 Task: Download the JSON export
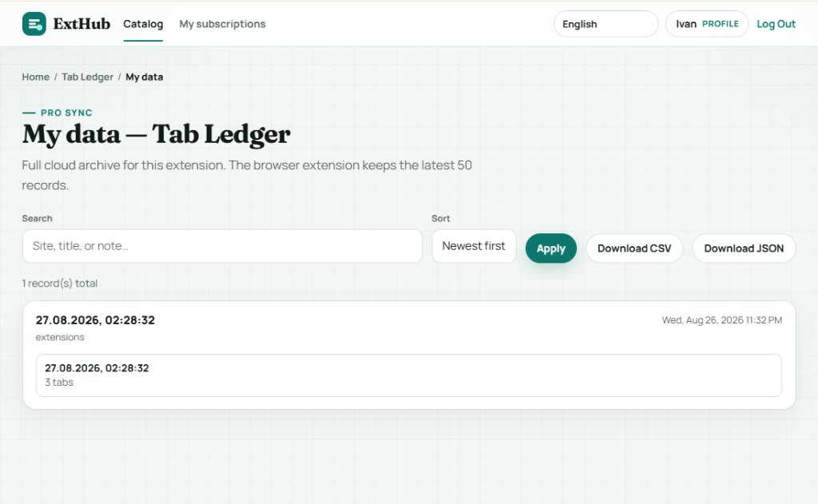[x=744, y=248]
